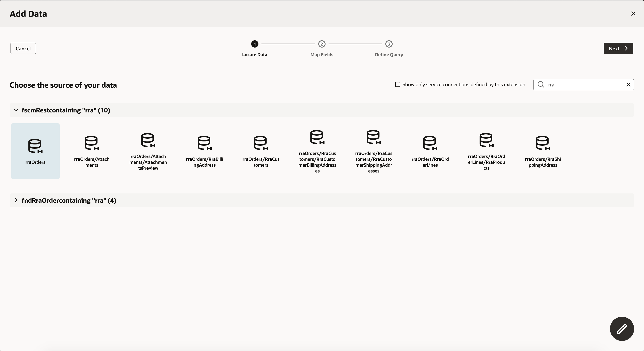Cancel the Add Data wizard
The image size is (644, 351).
(23, 48)
